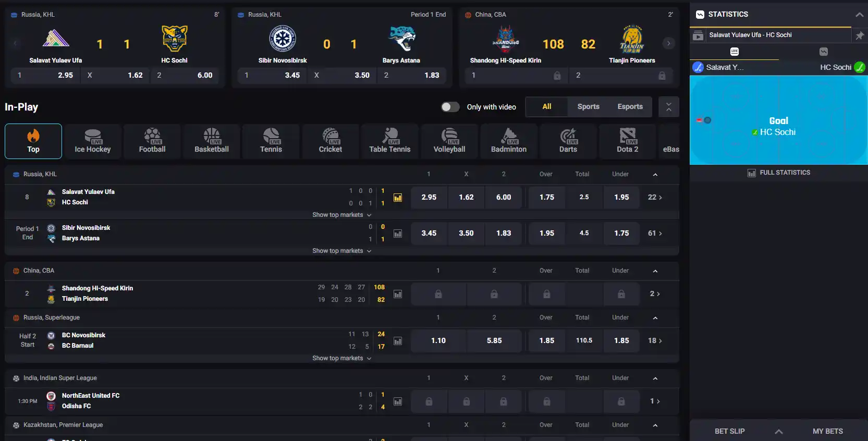
Task: Switch to the live tracker tab icon in the statistics panel
Action: [x=735, y=51]
